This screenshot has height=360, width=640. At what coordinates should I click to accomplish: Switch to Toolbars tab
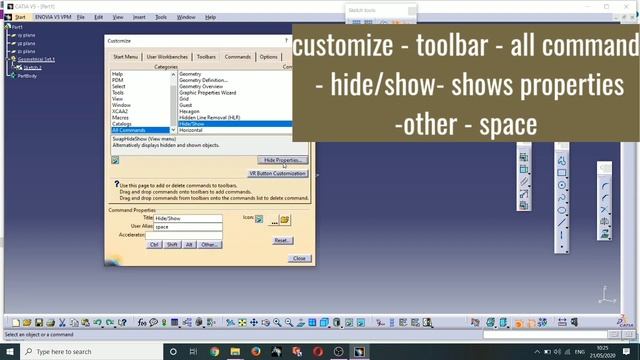[206, 57]
